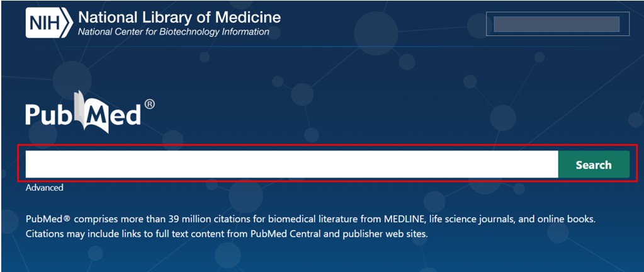The height and width of the screenshot is (272, 644).
Task: Click the blurred account box in header
Action: point(557,24)
